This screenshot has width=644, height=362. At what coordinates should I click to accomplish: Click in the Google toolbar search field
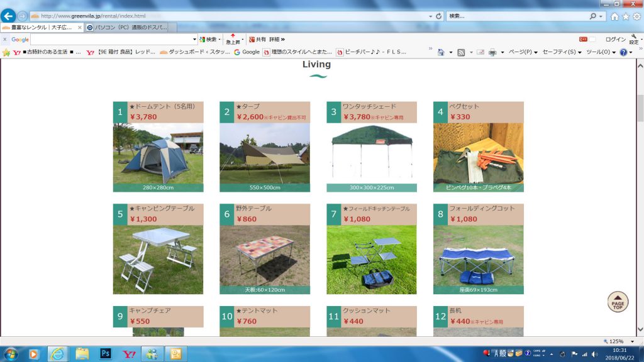[111, 40]
